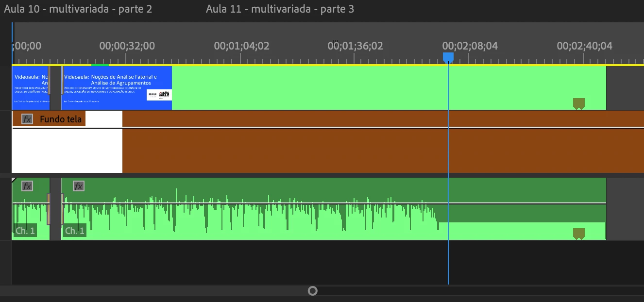Click the blue playhead handle on the time ruler

448,57
